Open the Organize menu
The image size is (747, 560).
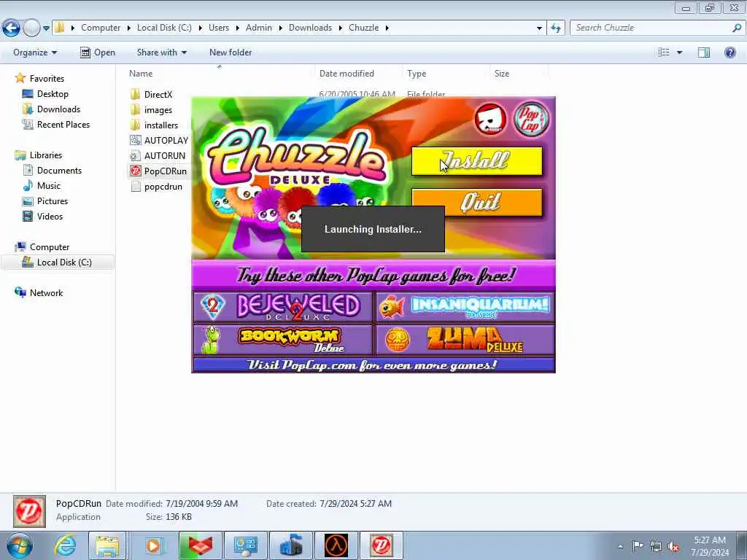35,52
